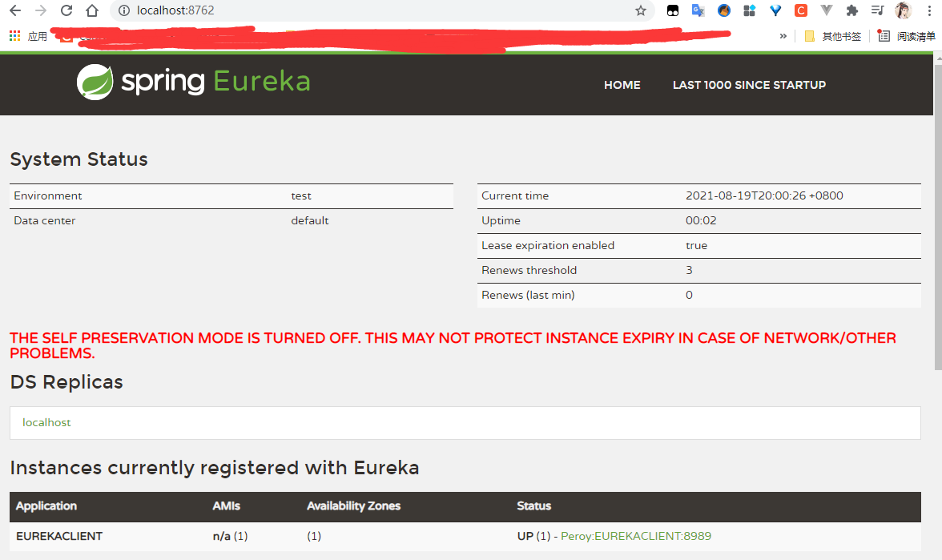The height and width of the screenshot is (560, 942).
Task: Click the scrollbar up arrow
Action: click(x=938, y=58)
